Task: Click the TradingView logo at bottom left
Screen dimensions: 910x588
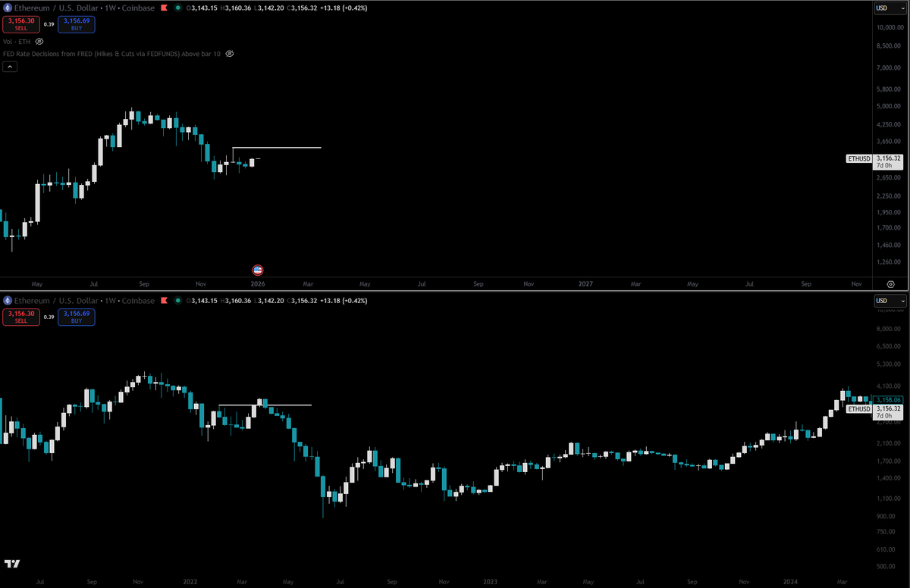Action: point(11,564)
